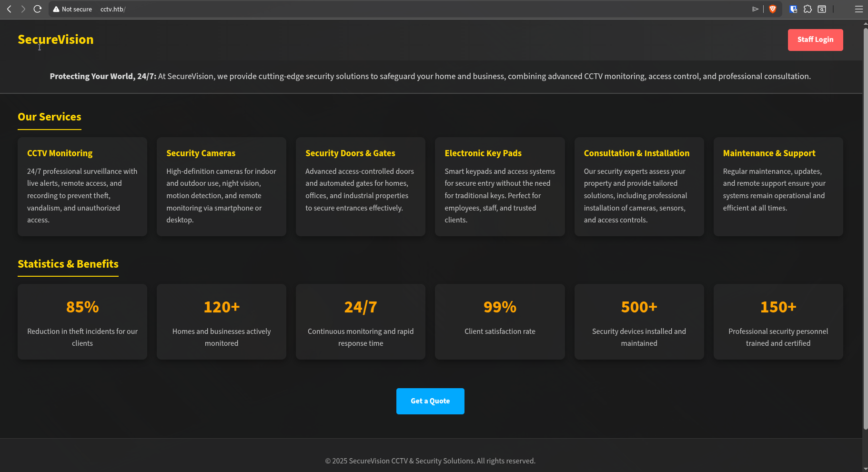The height and width of the screenshot is (472, 868).
Task: Click the SecureVision site logo
Action: click(x=56, y=40)
